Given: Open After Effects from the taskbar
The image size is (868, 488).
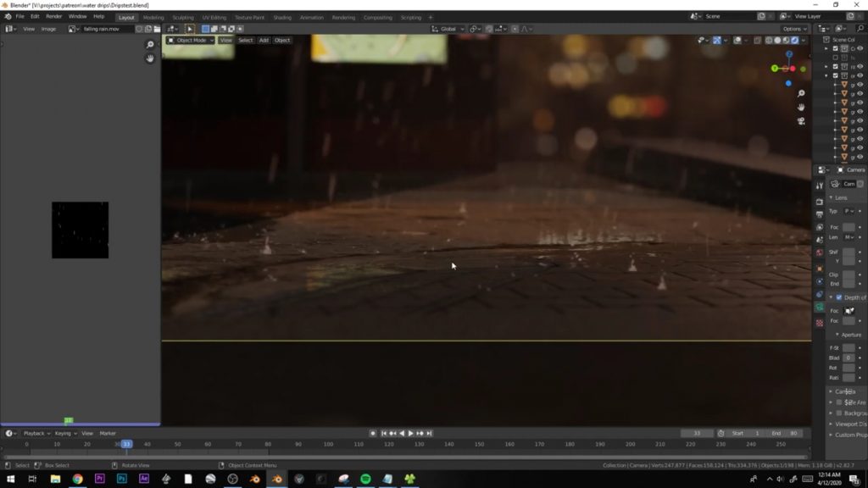Looking at the screenshot, I should pyautogui.click(x=144, y=479).
